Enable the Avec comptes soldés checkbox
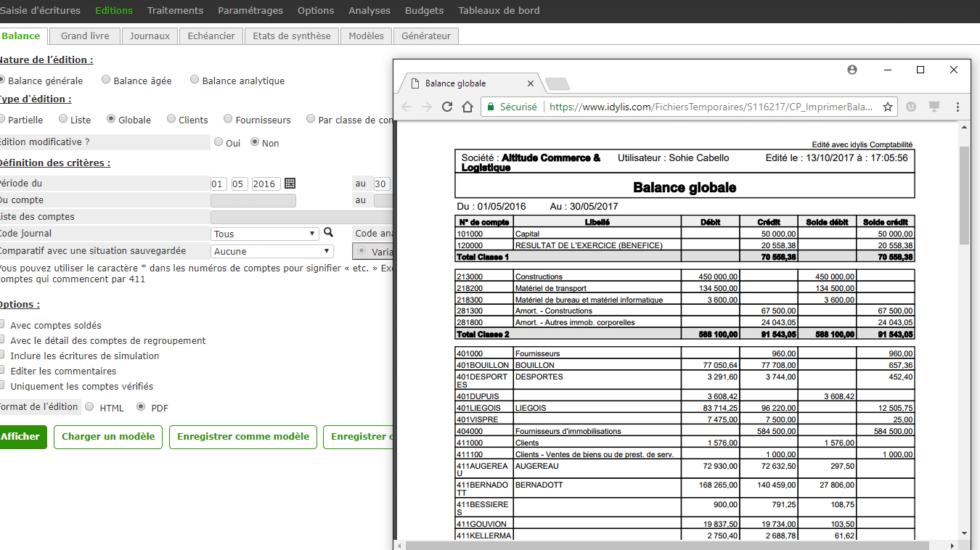The width and height of the screenshot is (980, 550). pyautogui.click(x=2, y=324)
